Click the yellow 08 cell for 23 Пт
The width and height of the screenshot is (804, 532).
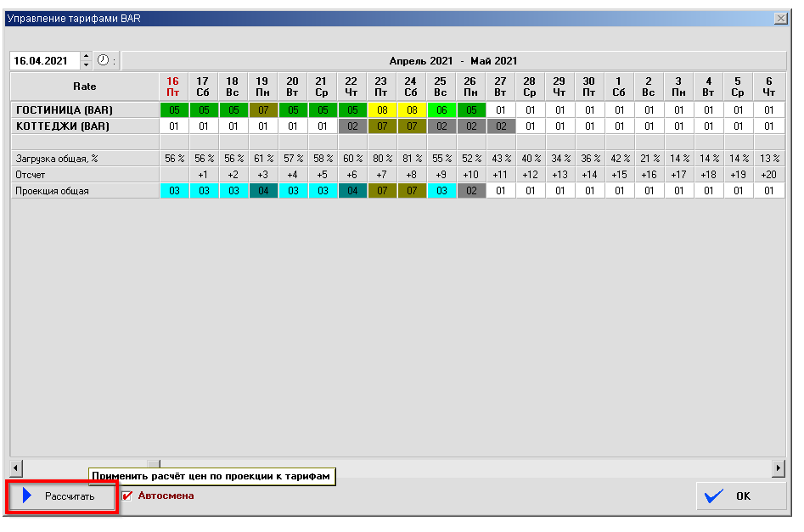(381, 110)
